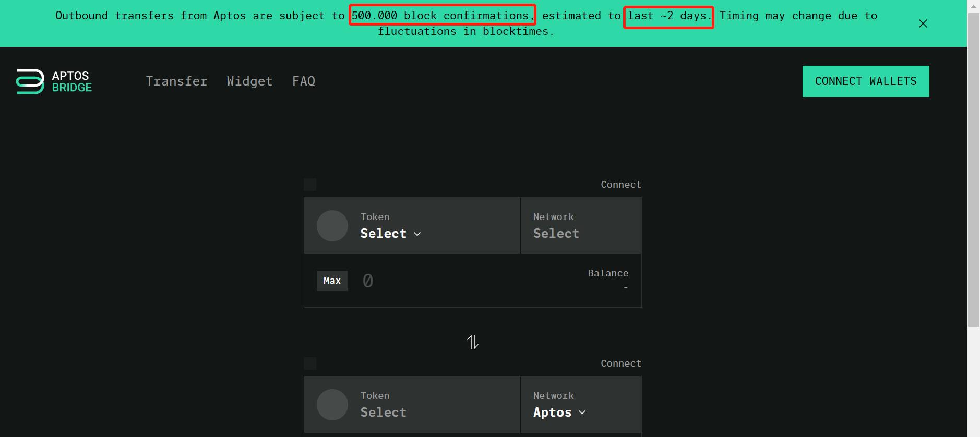Click chevron arrow next to Aptos network
The width and height of the screenshot is (980, 437).
[582, 412]
